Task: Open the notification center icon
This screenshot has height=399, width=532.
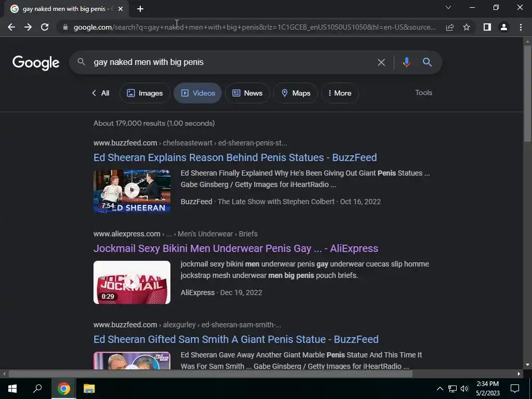Action: click(x=515, y=389)
